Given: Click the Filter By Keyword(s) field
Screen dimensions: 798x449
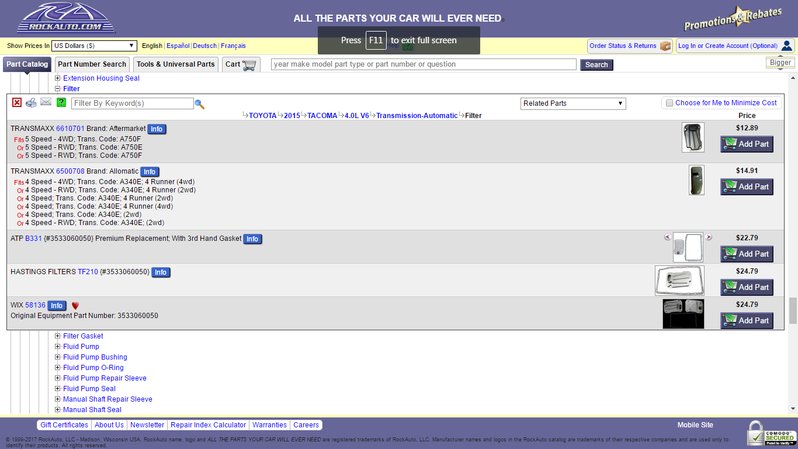Looking at the screenshot, I should pyautogui.click(x=132, y=103).
